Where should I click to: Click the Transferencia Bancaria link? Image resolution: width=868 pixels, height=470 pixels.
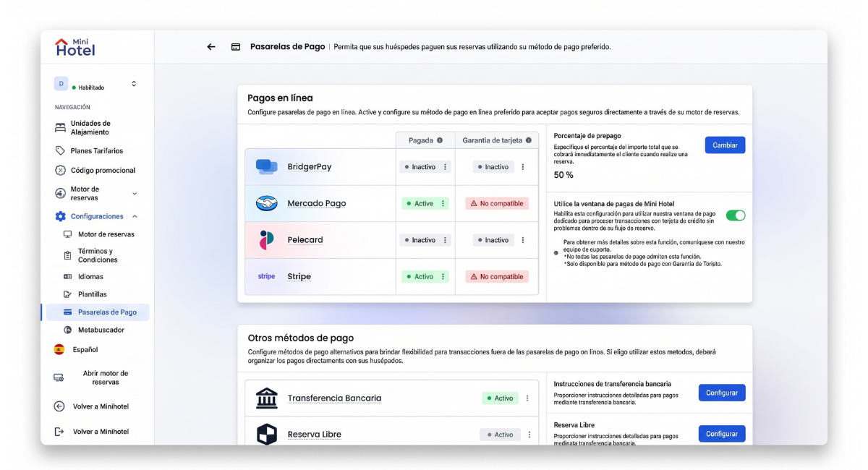334,398
